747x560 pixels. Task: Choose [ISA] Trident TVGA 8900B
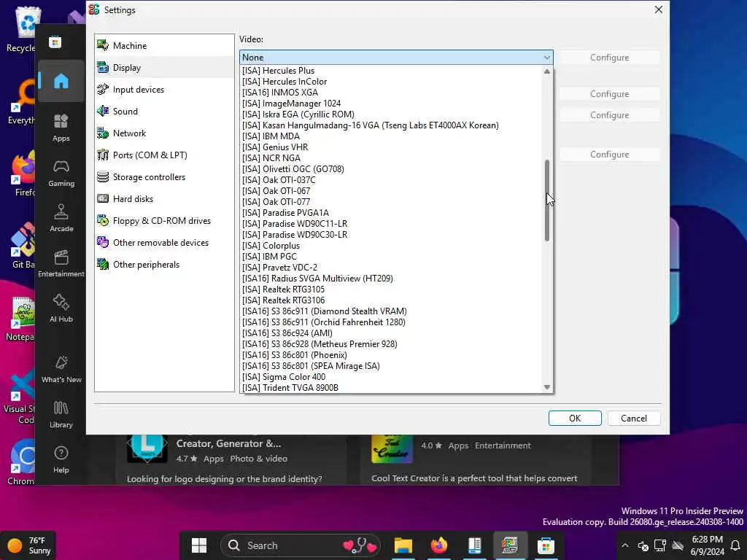pyautogui.click(x=391, y=388)
